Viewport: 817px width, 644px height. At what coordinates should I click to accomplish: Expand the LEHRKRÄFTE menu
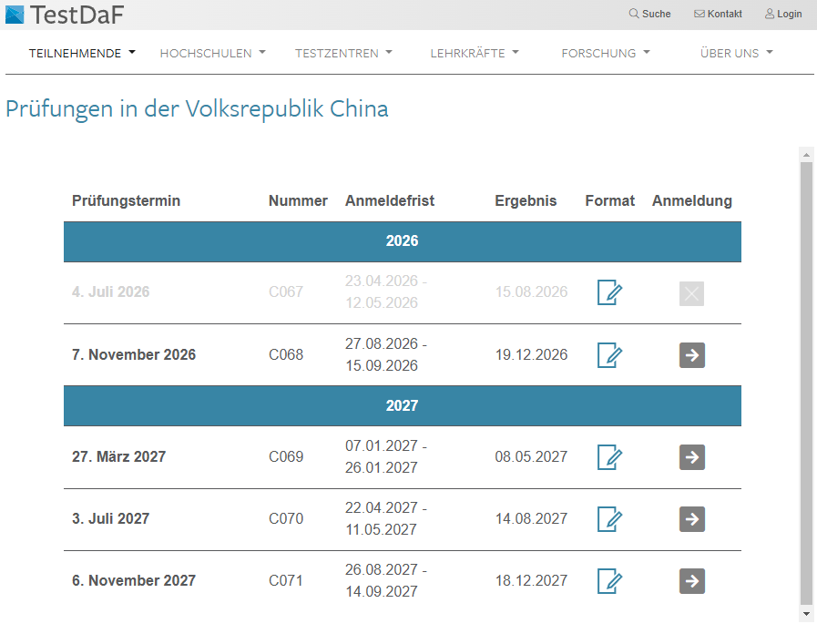click(x=475, y=53)
